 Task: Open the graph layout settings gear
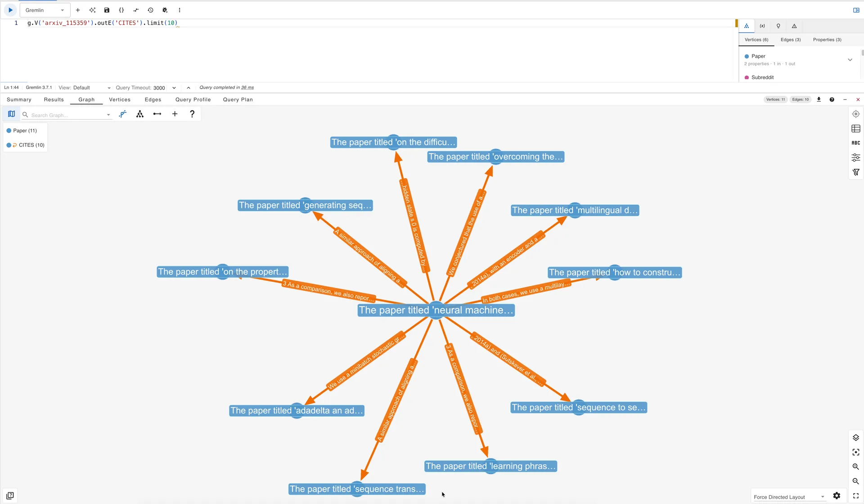(837, 495)
